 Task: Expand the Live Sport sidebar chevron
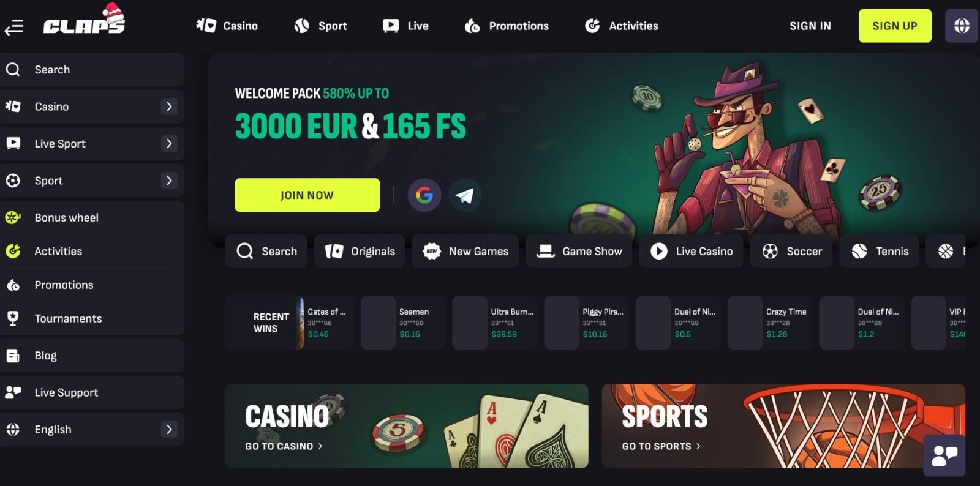(x=170, y=143)
